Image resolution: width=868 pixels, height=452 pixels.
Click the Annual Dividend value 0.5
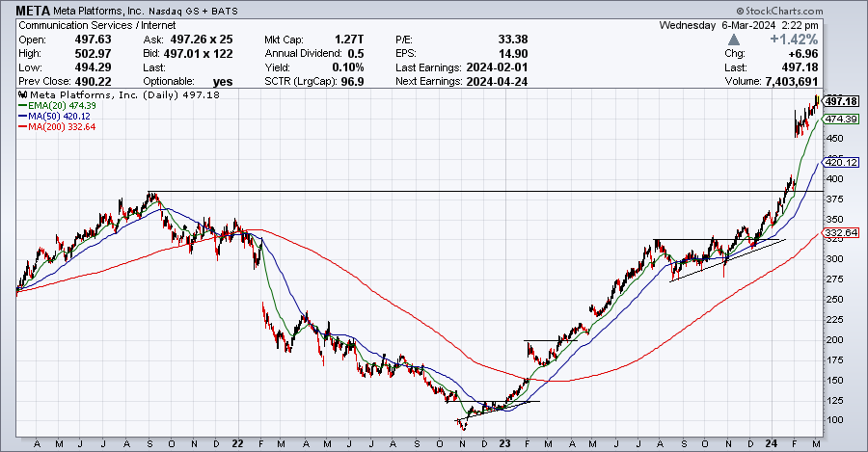pyautogui.click(x=356, y=54)
